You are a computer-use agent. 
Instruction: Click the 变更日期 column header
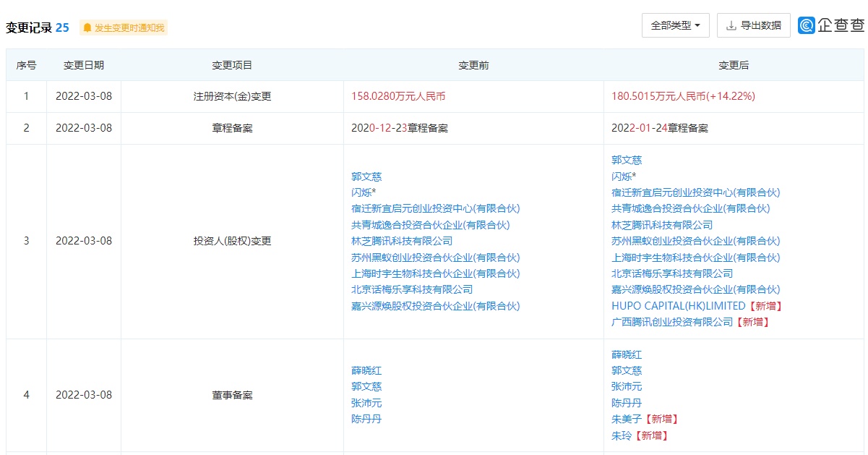click(x=84, y=65)
